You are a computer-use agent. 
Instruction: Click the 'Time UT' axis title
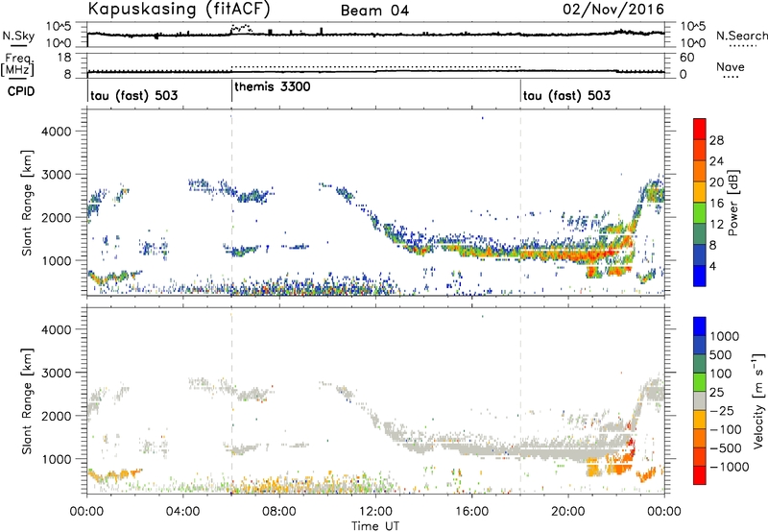click(x=375, y=526)
